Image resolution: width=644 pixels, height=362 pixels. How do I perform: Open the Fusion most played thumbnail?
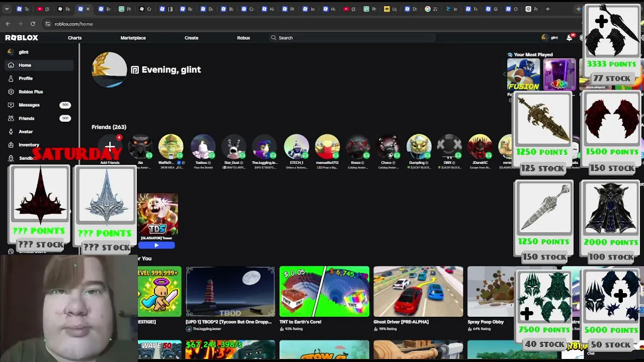[523, 74]
